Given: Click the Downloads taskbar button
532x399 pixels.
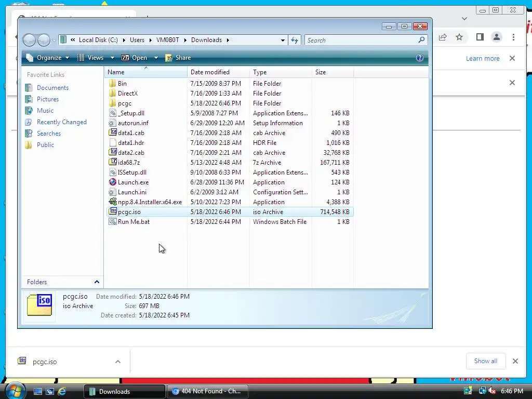Looking at the screenshot, I should 124,391.
